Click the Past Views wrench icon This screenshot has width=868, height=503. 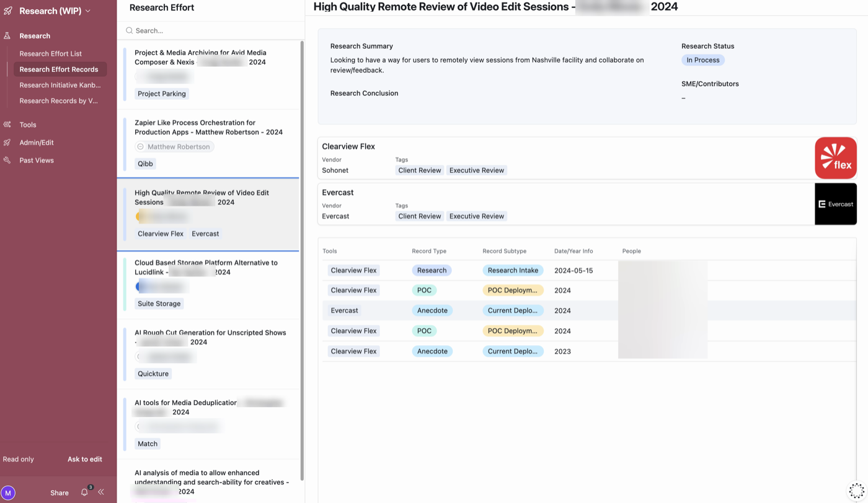7,160
